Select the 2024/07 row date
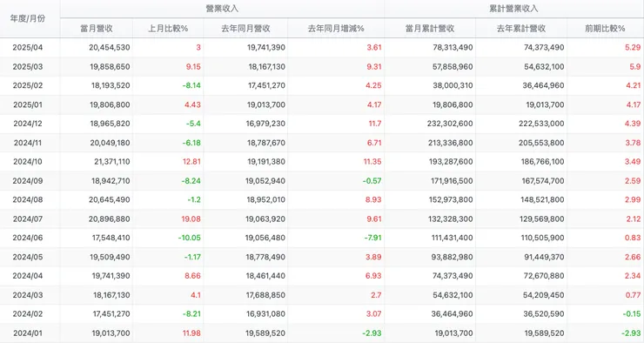This screenshot has height=343, width=644. (x=28, y=219)
